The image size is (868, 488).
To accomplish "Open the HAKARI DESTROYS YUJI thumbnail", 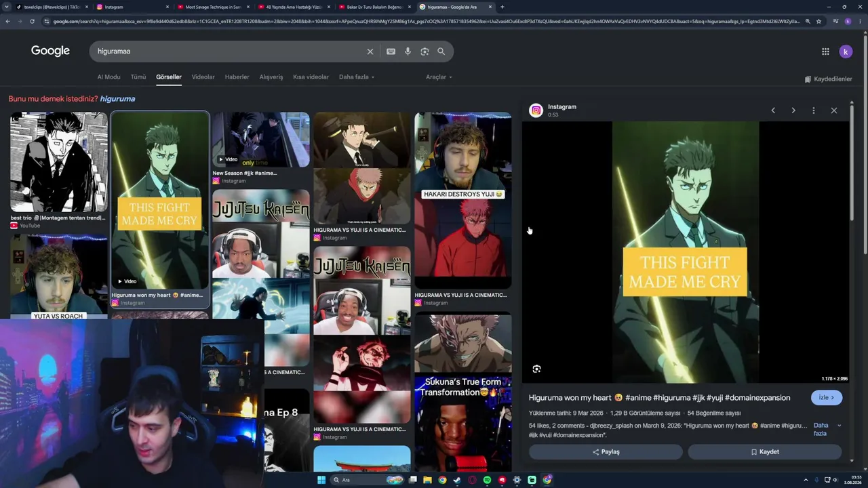I will pyautogui.click(x=463, y=201).
